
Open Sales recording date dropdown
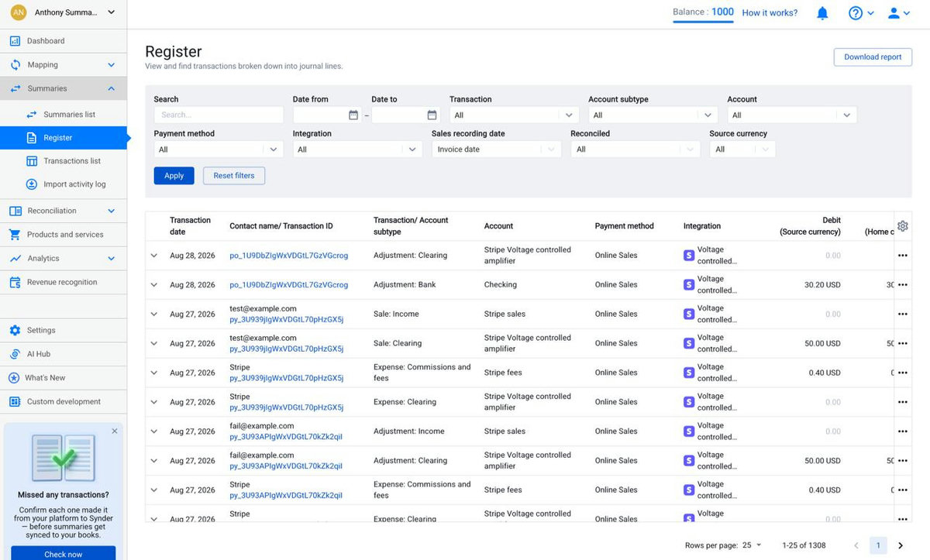pyautogui.click(x=496, y=149)
